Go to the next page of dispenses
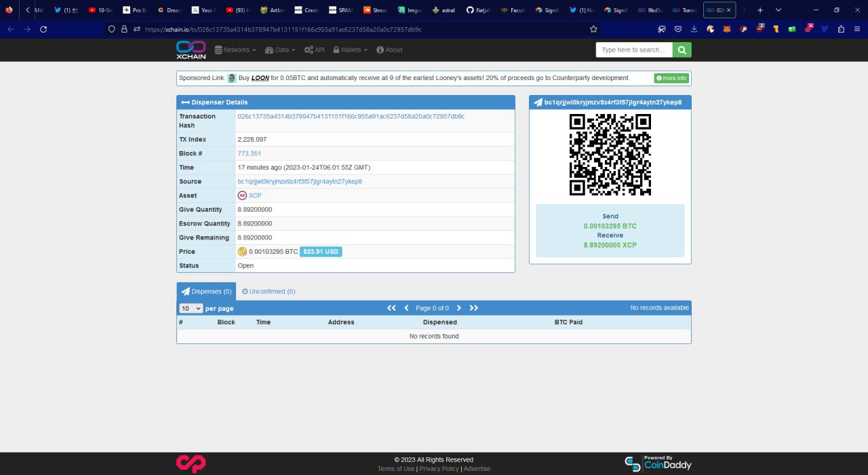The width and height of the screenshot is (868, 475). (x=459, y=308)
